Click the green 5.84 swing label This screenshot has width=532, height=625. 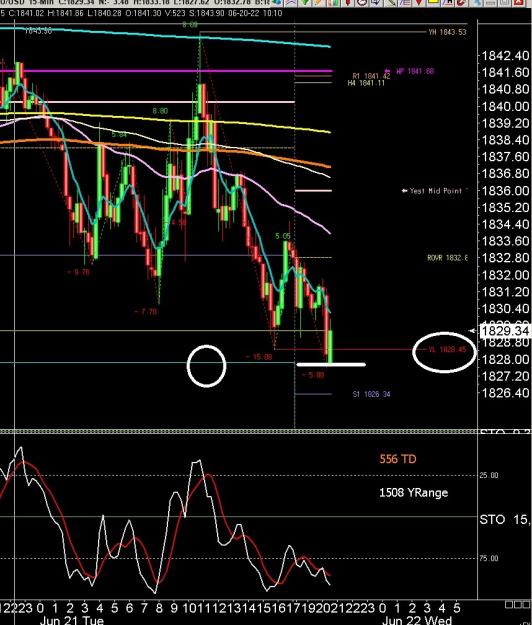(119, 135)
